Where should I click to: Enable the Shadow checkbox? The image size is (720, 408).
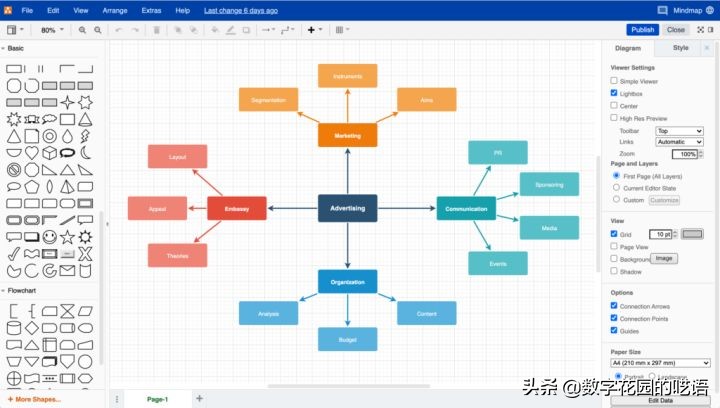pyautogui.click(x=614, y=271)
